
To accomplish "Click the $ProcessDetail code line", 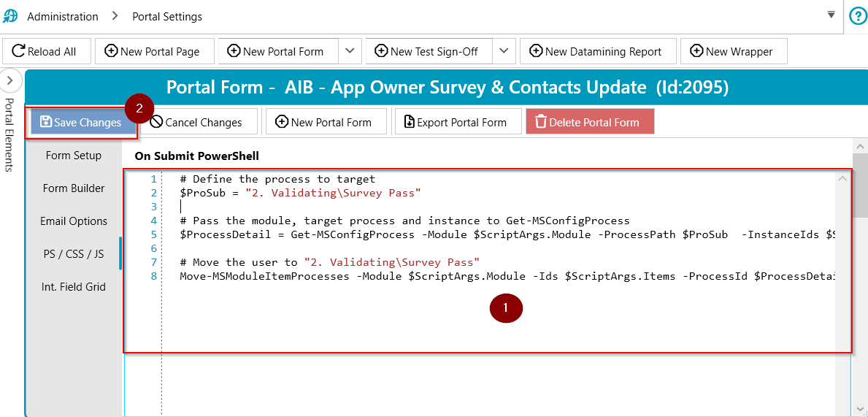I will click(507, 234).
